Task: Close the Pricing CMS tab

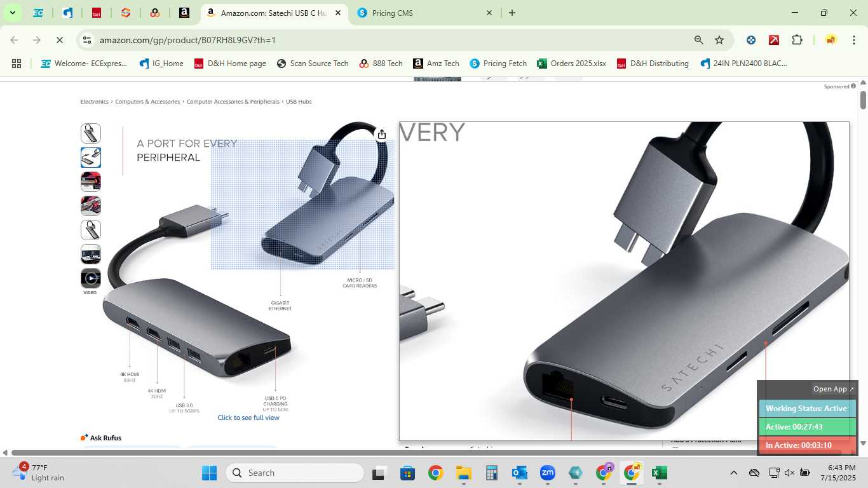Action: click(x=489, y=13)
